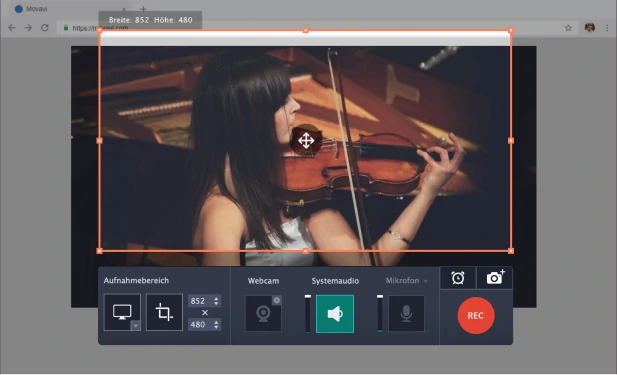Bookmark page with the star icon
The image size is (617, 375).
(x=568, y=28)
